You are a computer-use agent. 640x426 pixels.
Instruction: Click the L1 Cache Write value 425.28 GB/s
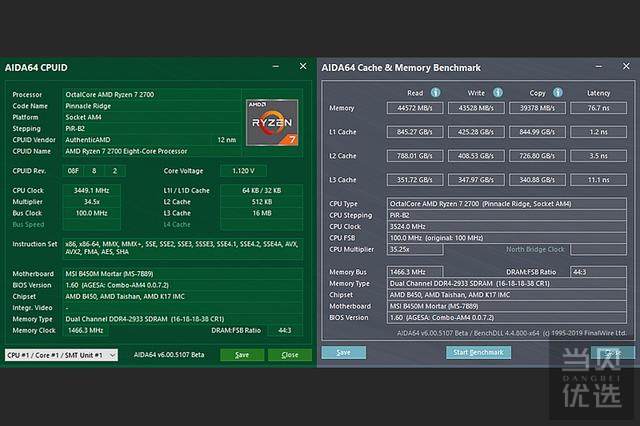click(476, 132)
